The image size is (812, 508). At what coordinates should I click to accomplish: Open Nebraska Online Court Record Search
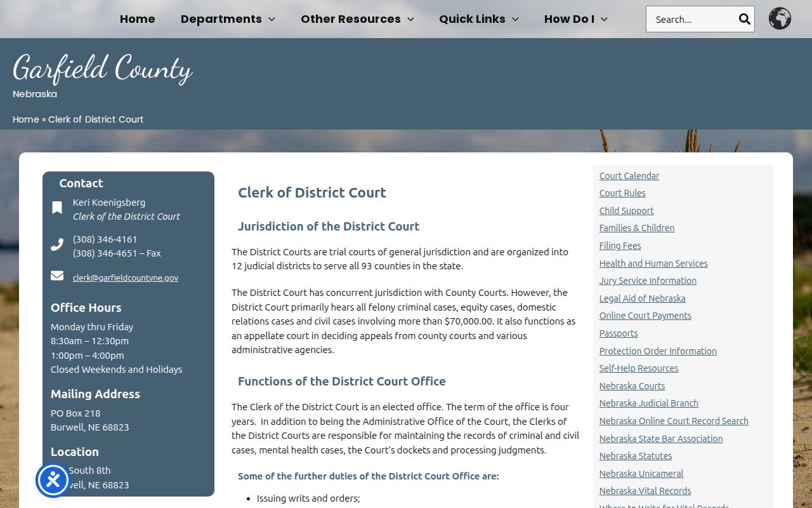pos(674,421)
